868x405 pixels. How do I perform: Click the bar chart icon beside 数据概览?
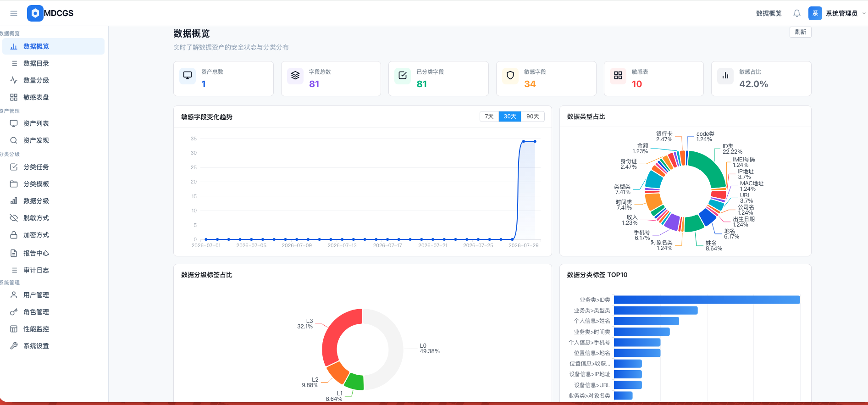pos(14,46)
